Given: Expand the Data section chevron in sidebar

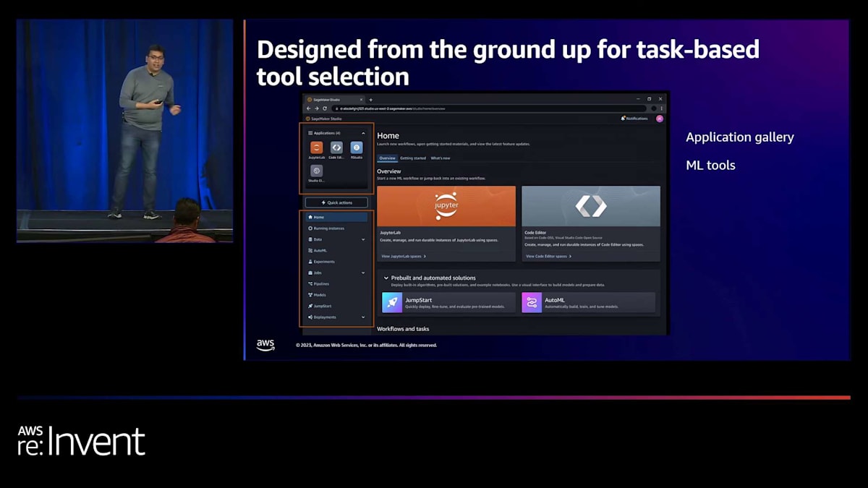Looking at the screenshot, I should [x=363, y=239].
